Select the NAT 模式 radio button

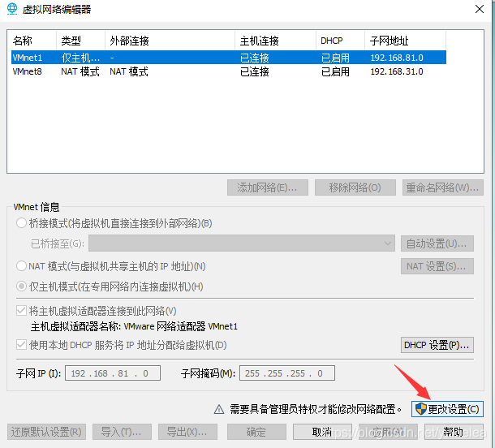[x=21, y=266]
